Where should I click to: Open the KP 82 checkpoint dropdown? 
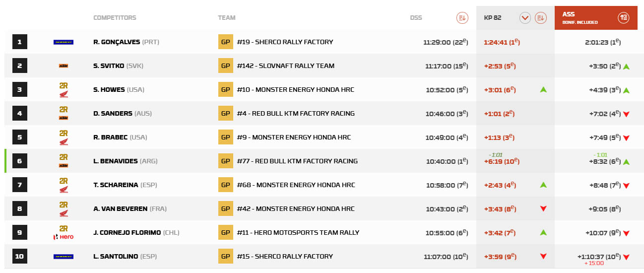pos(525,18)
